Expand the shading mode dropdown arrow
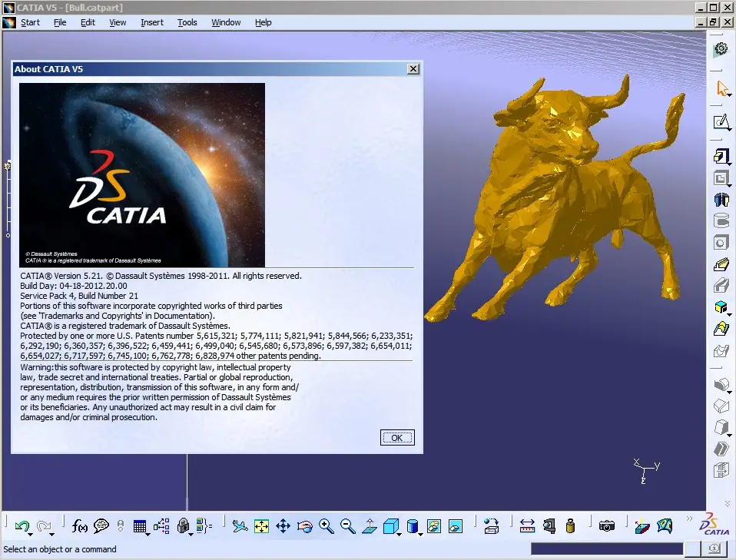The height and width of the screenshot is (560, 736). click(420, 535)
